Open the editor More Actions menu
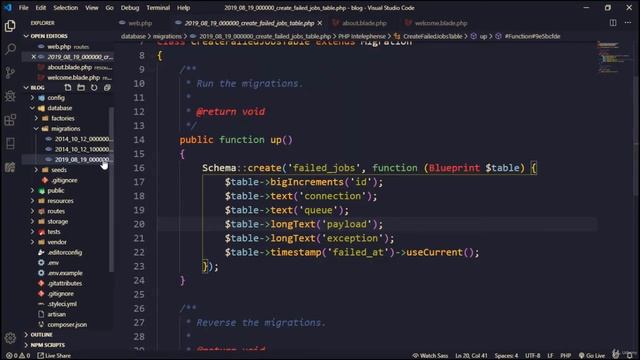 [628, 23]
